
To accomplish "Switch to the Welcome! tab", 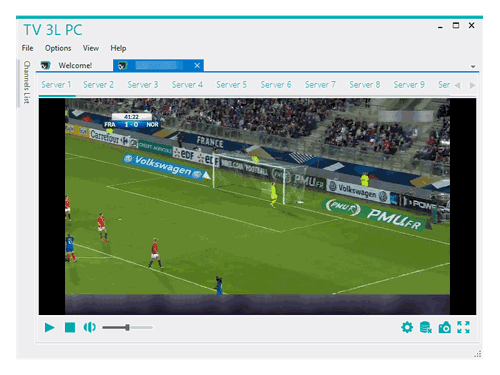I will click(x=75, y=65).
